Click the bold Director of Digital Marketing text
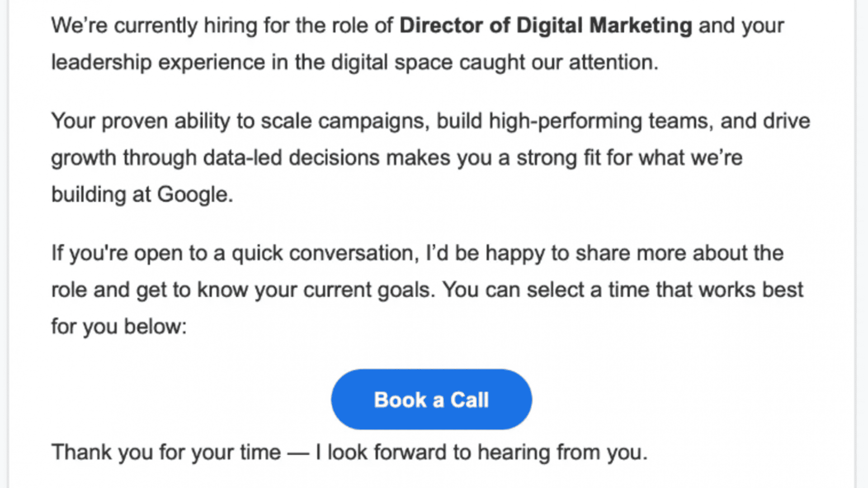Image resolution: width=868 pixels, height=488 pixels. click(x=546, y=25)
